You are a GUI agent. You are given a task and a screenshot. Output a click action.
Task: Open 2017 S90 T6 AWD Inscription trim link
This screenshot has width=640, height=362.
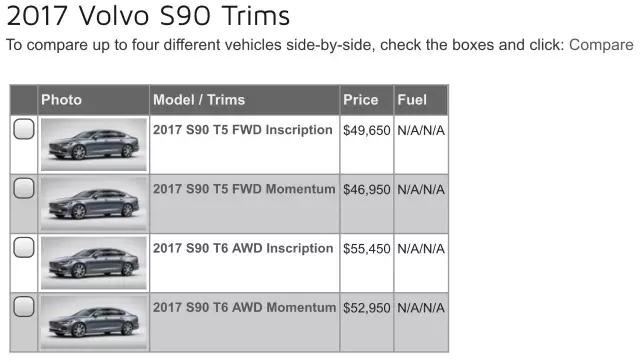[243, 248]
